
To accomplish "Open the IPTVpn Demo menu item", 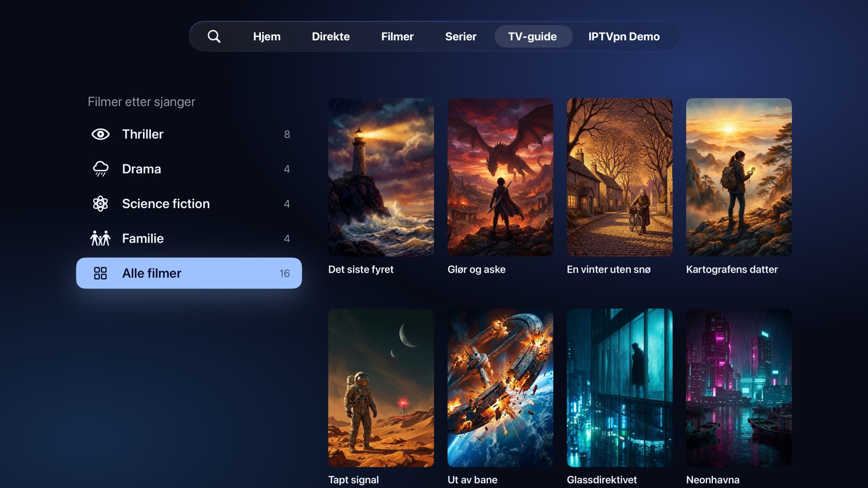I will pos(624,36).
